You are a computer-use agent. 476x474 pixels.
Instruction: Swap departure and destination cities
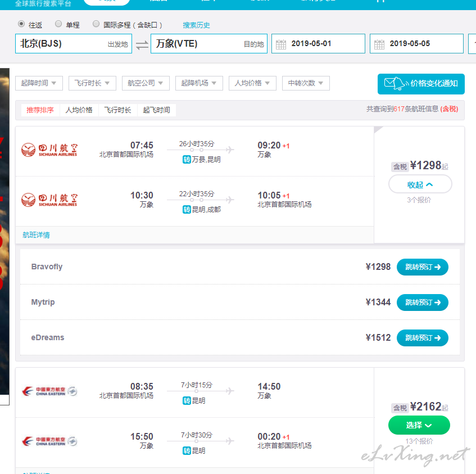point(142,45)
